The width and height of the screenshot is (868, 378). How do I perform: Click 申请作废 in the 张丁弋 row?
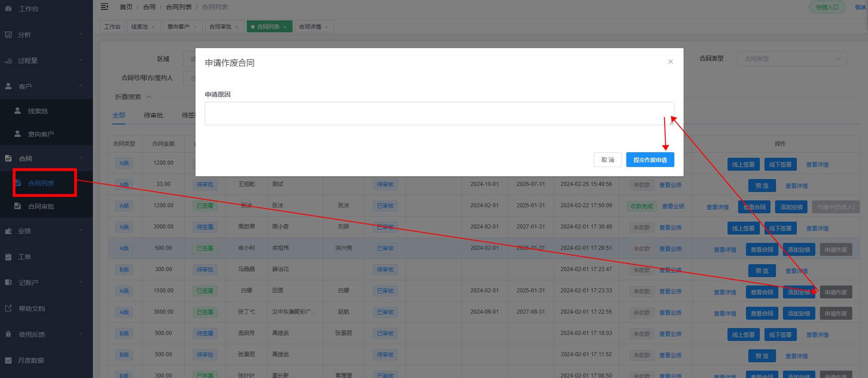836,313
